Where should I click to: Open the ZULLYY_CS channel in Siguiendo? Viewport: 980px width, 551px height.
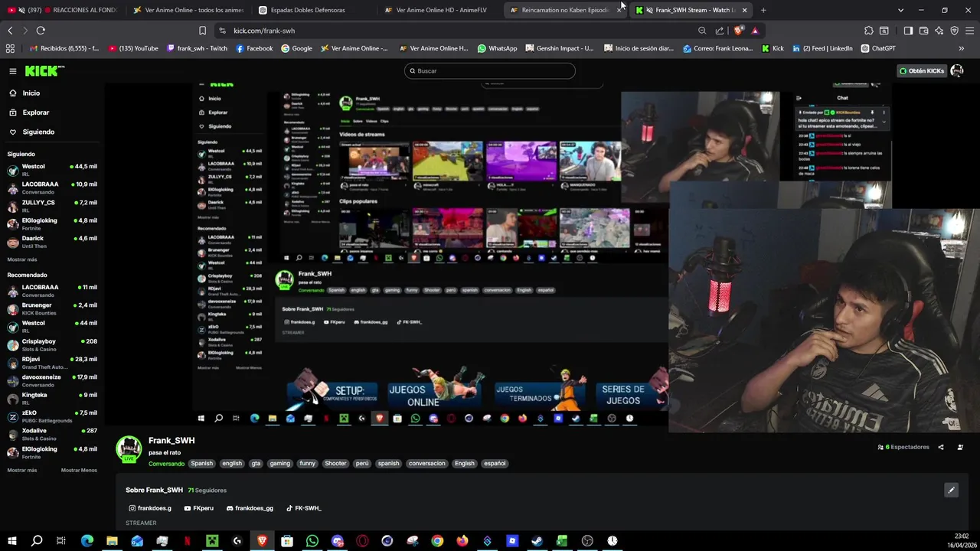[x=52, y=206]
